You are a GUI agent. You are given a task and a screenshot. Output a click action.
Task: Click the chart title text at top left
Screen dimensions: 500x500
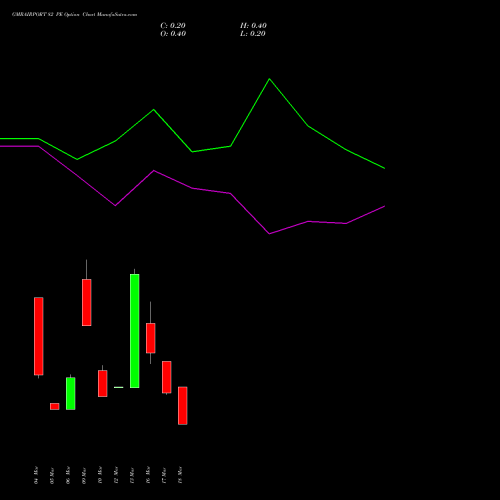click(74, 15)
